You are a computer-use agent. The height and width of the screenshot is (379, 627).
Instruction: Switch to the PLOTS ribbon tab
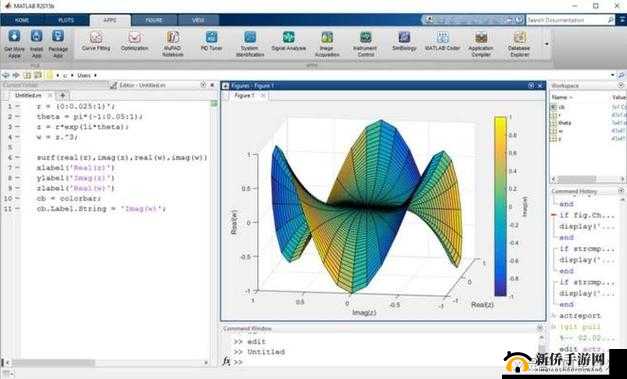pos(66,20)
